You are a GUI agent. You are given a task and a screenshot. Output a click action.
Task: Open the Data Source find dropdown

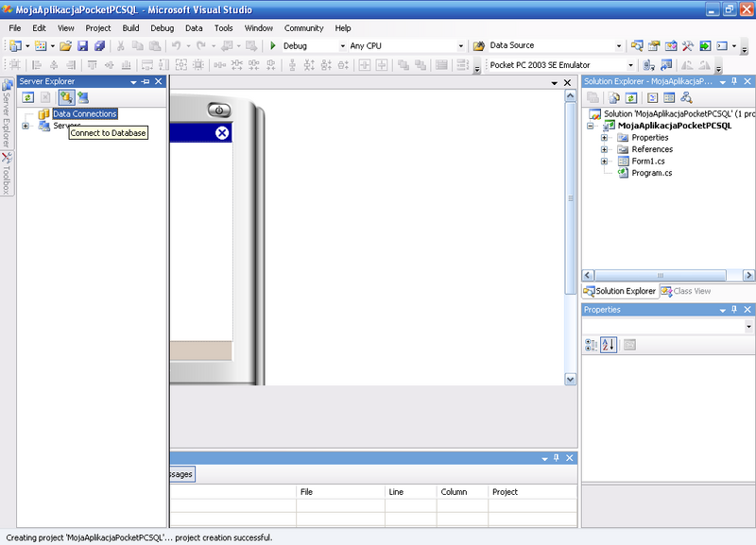(x=619, y=46)
